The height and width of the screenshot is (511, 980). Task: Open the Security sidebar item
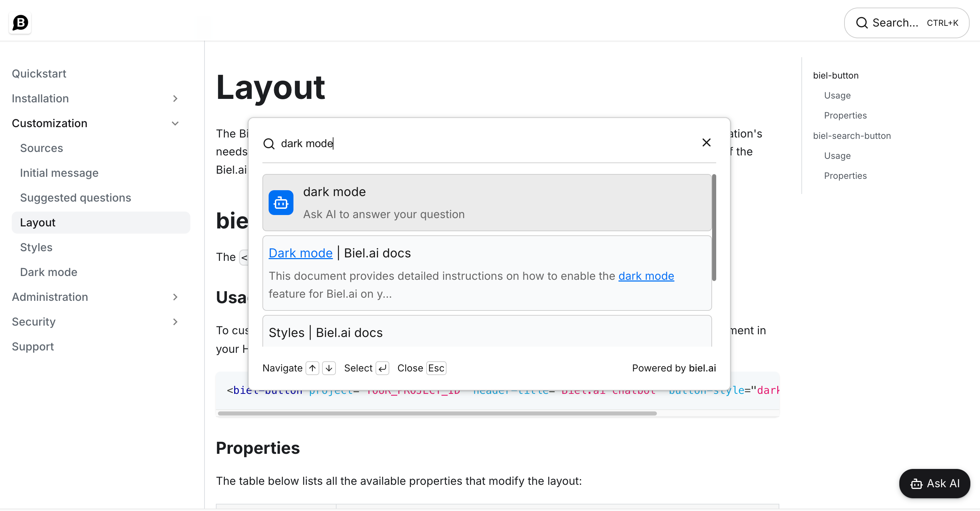(33, 321)
